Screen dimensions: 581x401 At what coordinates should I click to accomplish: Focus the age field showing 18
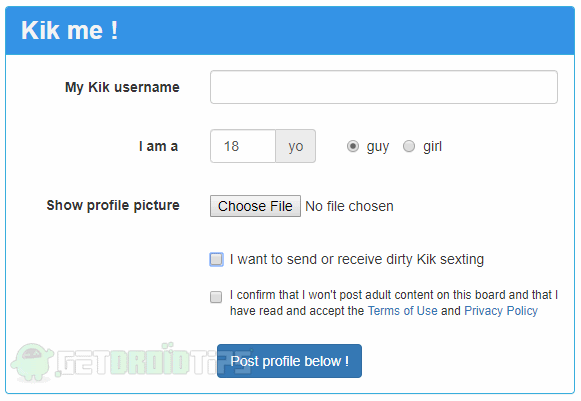point(243,146)
